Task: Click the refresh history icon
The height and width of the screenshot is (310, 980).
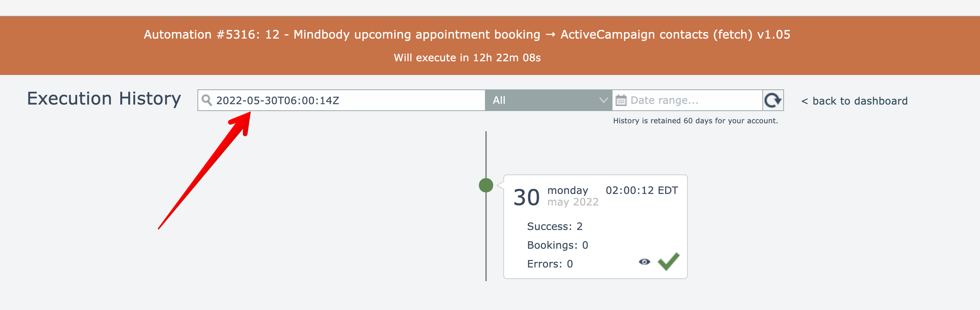Action: tap(773, 100)
